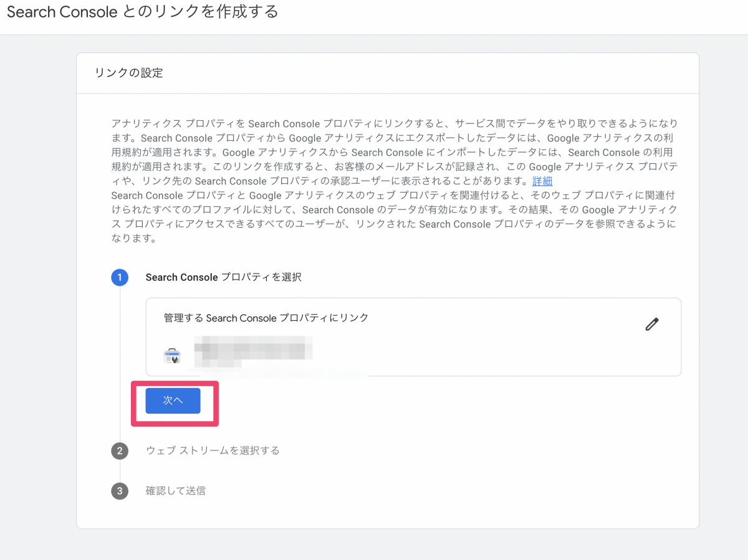Screen dimensions: 748x560
Task: Click the pencil edit icon in property card
Action: click(x=652, y=324)
